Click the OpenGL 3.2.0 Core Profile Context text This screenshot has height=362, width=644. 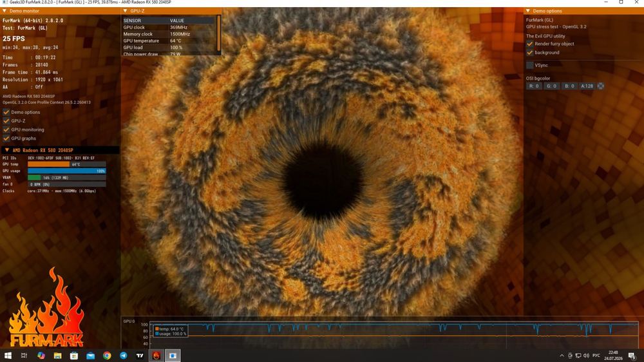pos(46,102)
